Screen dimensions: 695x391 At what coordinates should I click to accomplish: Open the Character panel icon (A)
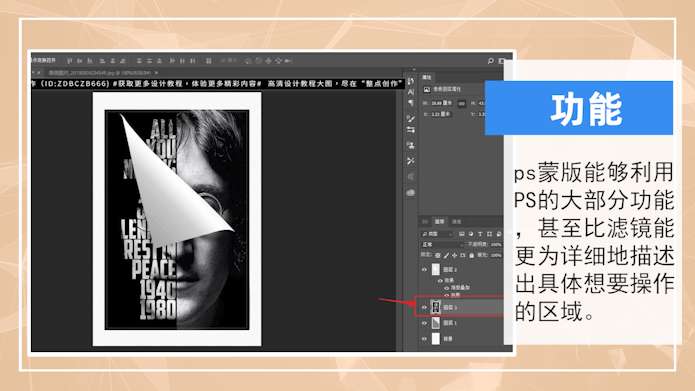pos(411,92)
